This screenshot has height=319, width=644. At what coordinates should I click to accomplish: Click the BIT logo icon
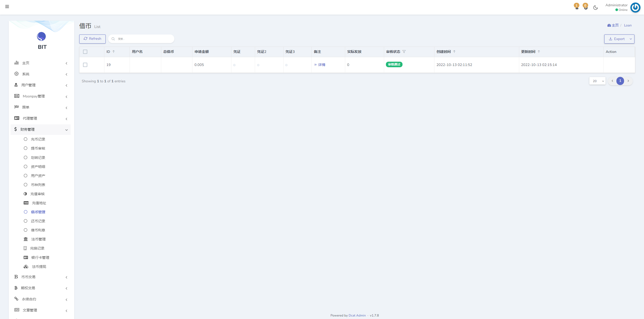[42, 37]
